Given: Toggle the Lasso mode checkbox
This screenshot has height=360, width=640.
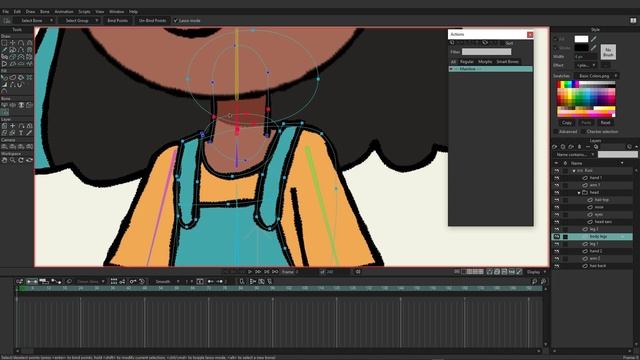Looking at the screenshot, I should [x=176, y=20].
